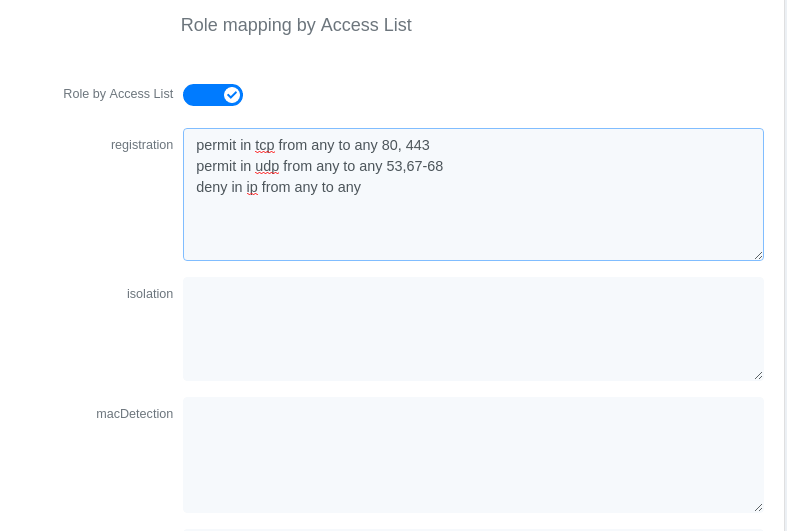Click the 'Role by Access List' label

118,94
